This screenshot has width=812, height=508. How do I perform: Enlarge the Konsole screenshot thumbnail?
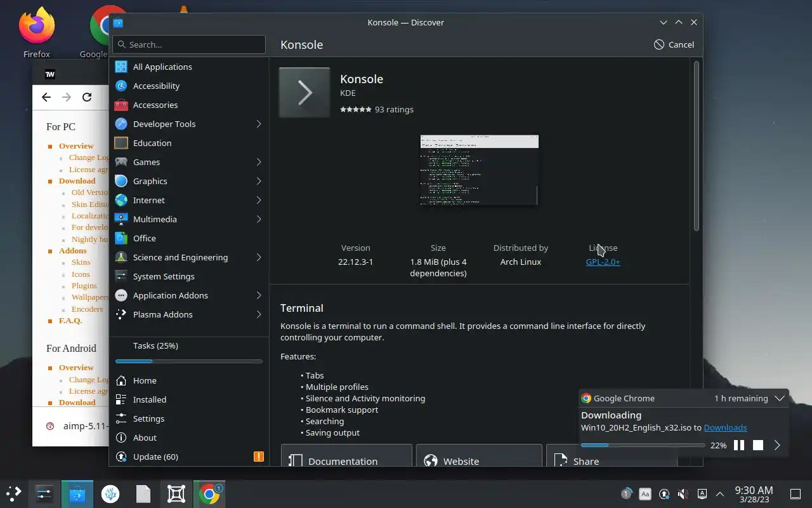tap(479, 170)
